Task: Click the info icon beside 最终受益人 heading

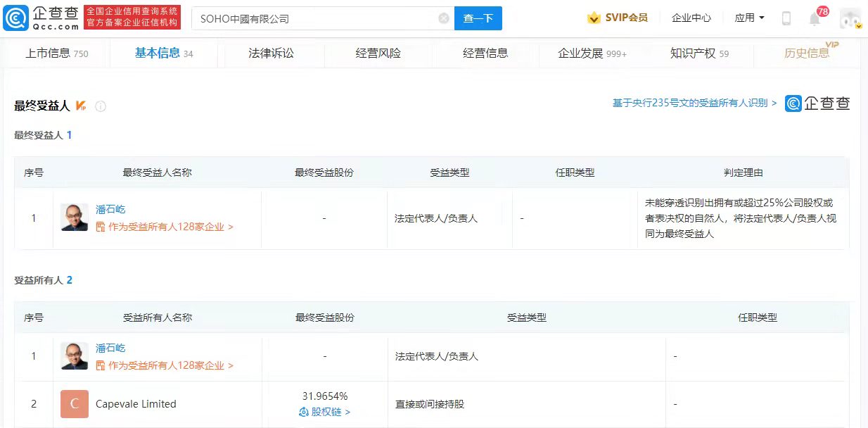Action: coord(101,106)
